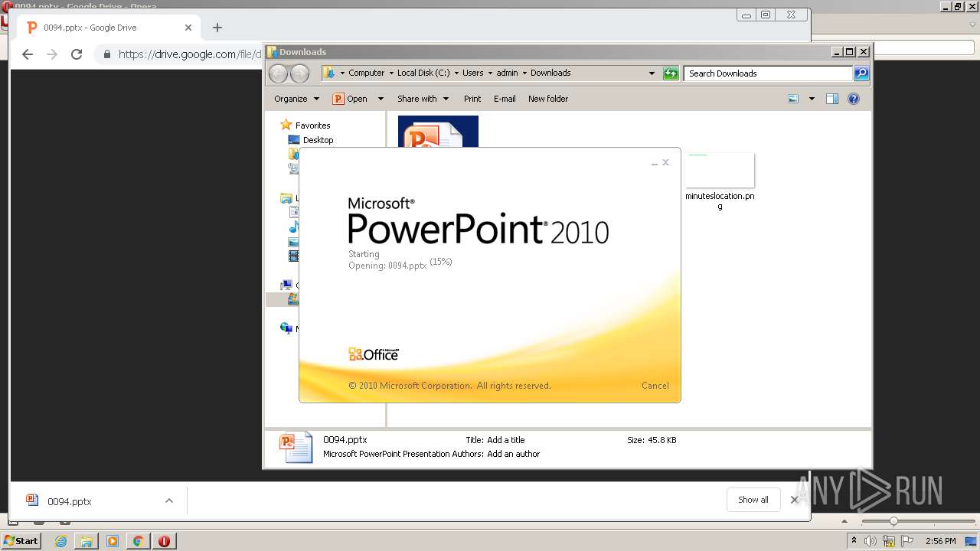Open the 0094.pptx download options chevron

[x=169, y=501]
